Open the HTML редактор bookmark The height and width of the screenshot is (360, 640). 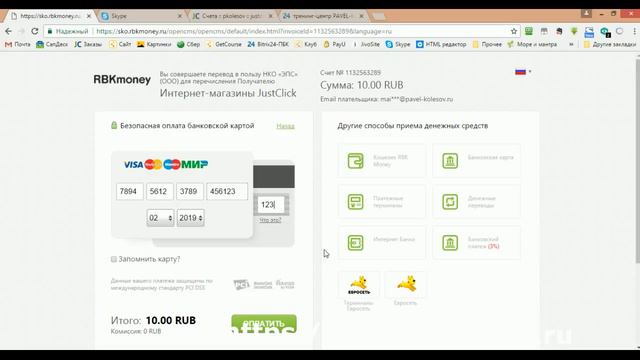click(441, 44)
